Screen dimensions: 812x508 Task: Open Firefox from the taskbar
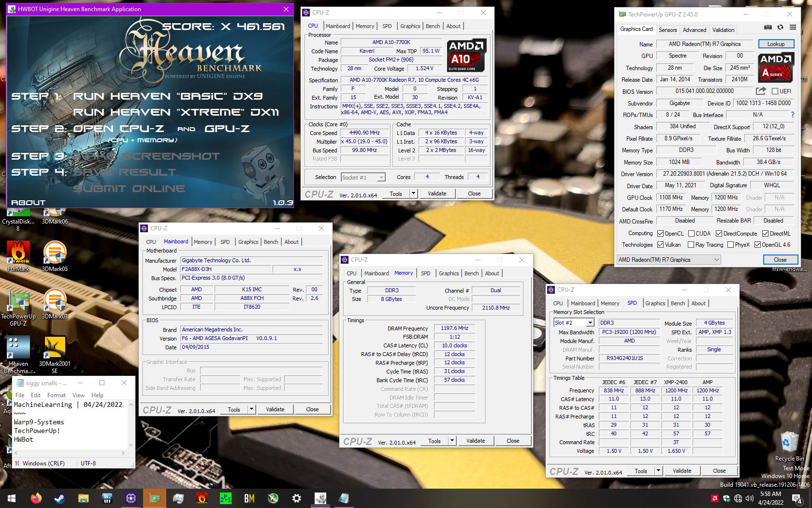(x=36, y=498)
